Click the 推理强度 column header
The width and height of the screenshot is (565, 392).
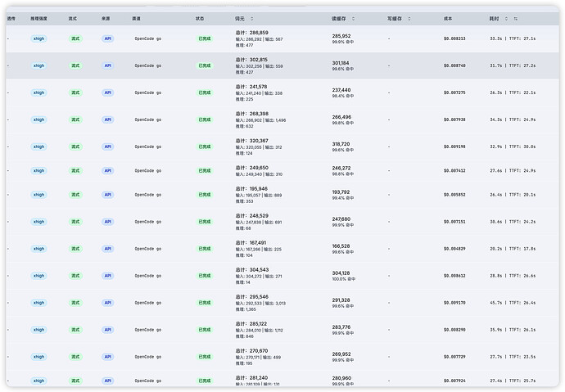point(38,19)
